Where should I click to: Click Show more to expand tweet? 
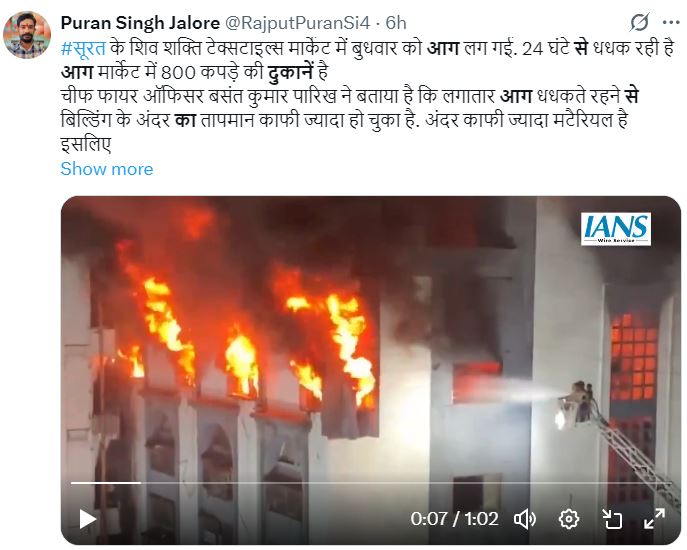[107, 169]
